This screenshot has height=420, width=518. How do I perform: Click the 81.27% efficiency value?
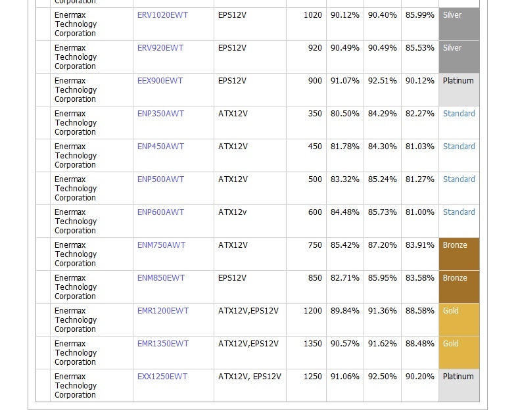tap(420, 179)
